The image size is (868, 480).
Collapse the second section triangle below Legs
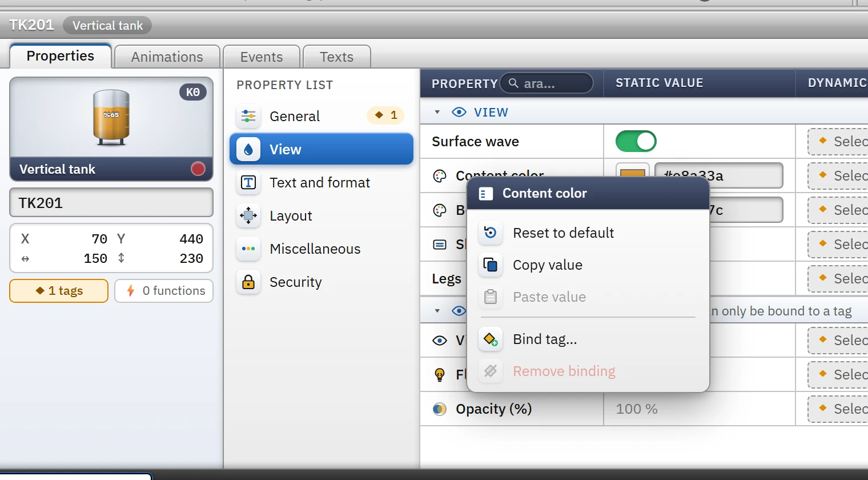437,311
